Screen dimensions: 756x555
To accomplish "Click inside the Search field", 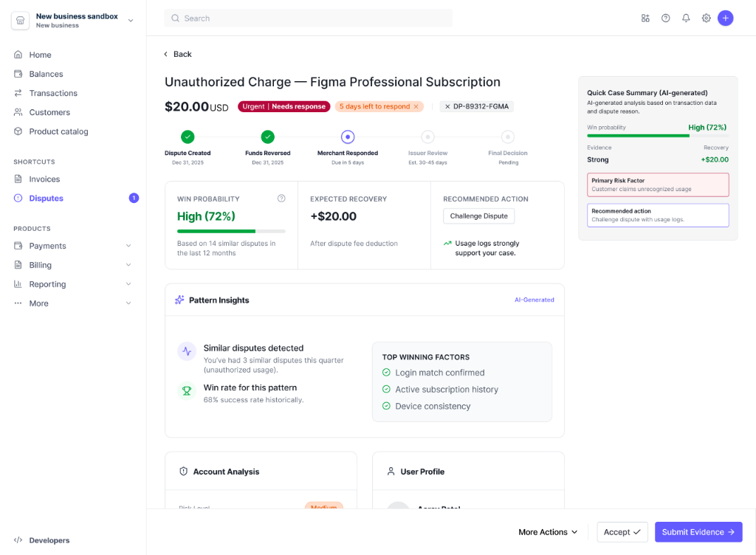I will click(x=310, y=18).
